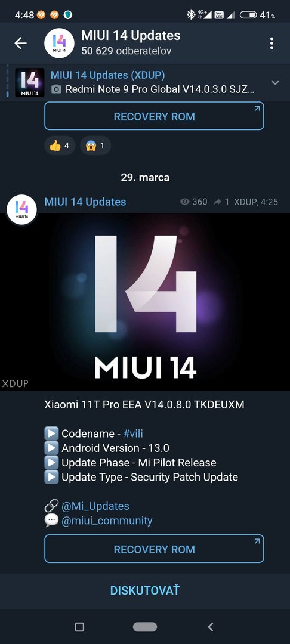Tap the Android recent apps square button
The width and height of the screenshot is (290, 644).
coord(80,627)
